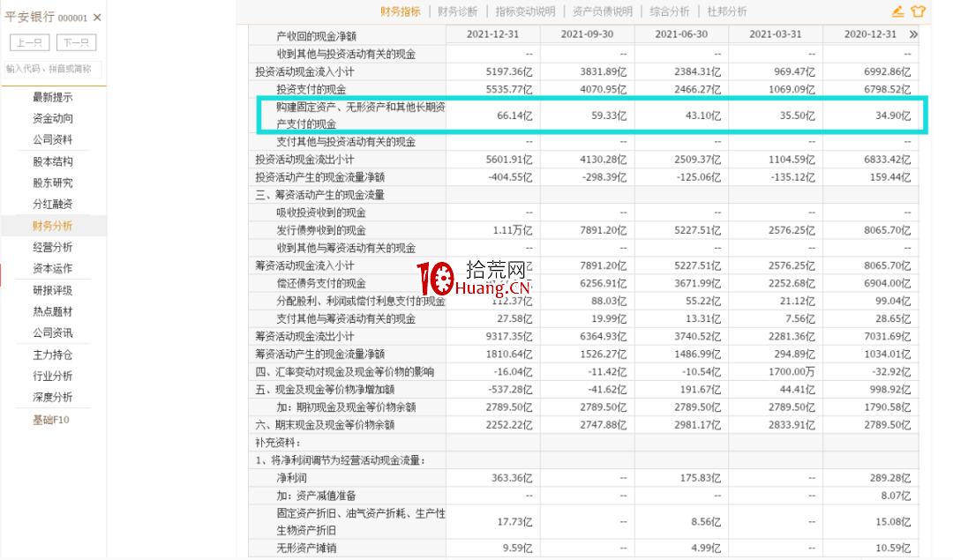The image size is (953, 560).
Task: Open the 指标变动说明 tab
Action: tap(525, 11)
